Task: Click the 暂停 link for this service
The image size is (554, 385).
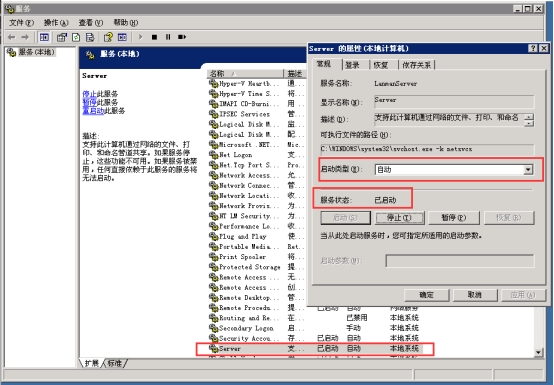Action: pyautogui.click(x=89, y=102)
